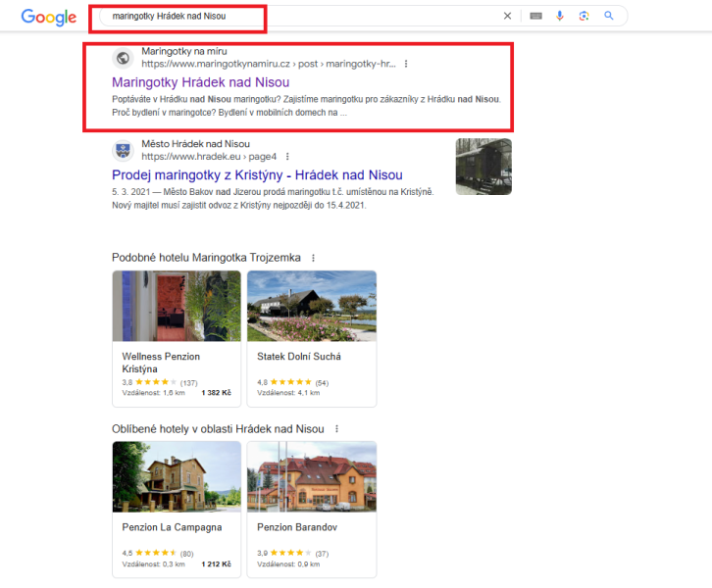Select Penzion Barandov hotel name

[297, 527]
